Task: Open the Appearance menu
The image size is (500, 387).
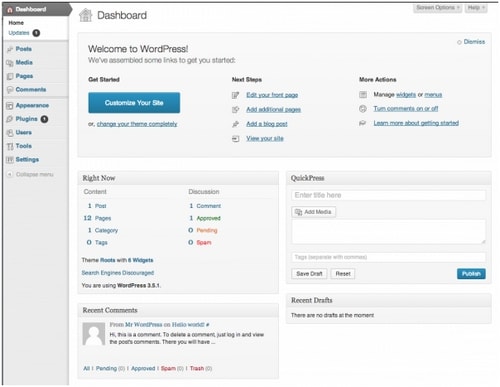Action: pos(32,105)
